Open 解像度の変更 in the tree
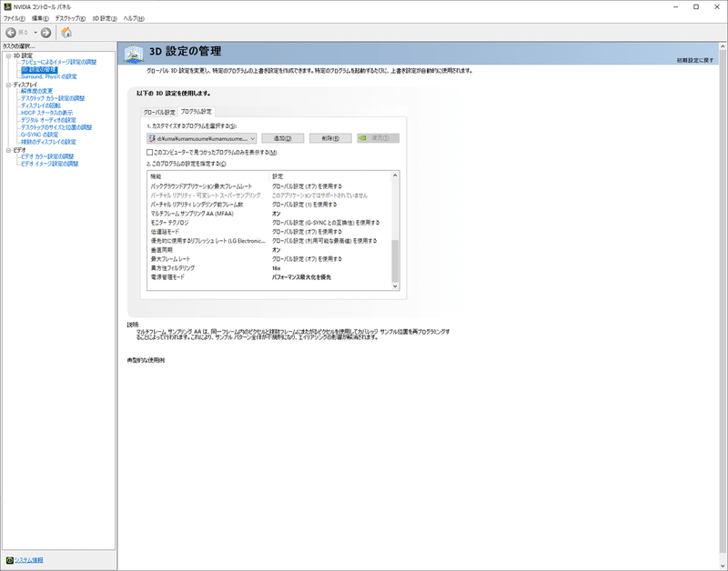The height and width of the screenshot is (571, 728). point(36,91)
